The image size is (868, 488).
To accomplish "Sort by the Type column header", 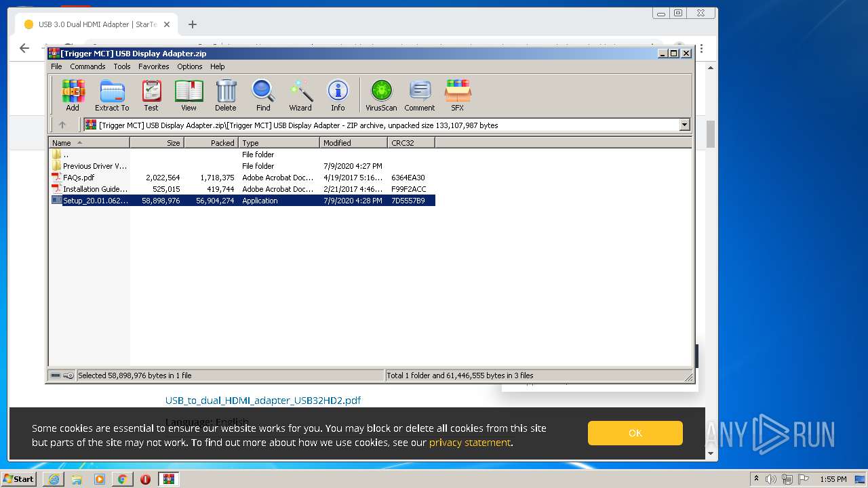I will click(279, 143).
